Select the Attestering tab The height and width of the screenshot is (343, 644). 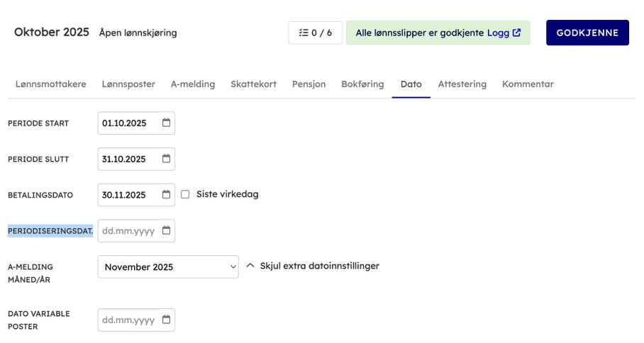462,84
